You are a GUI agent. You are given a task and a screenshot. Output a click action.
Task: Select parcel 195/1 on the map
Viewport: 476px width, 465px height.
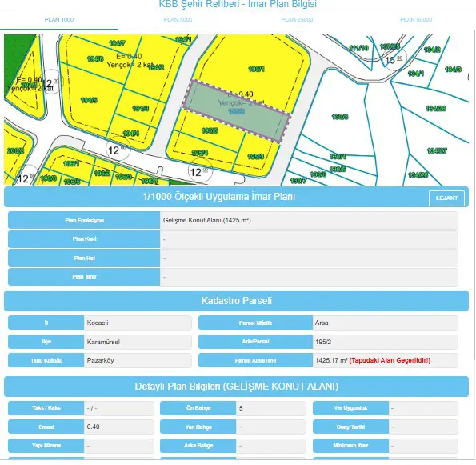256,70
